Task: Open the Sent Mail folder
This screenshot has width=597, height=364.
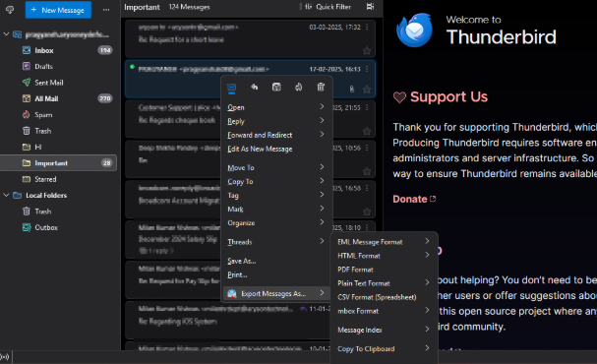Action: click(59, 83)
